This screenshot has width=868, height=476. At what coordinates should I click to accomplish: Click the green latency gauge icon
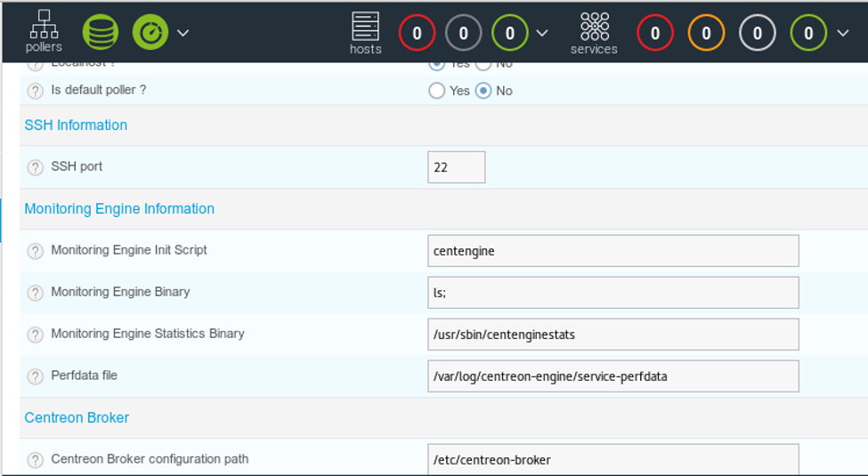point(150,33)
